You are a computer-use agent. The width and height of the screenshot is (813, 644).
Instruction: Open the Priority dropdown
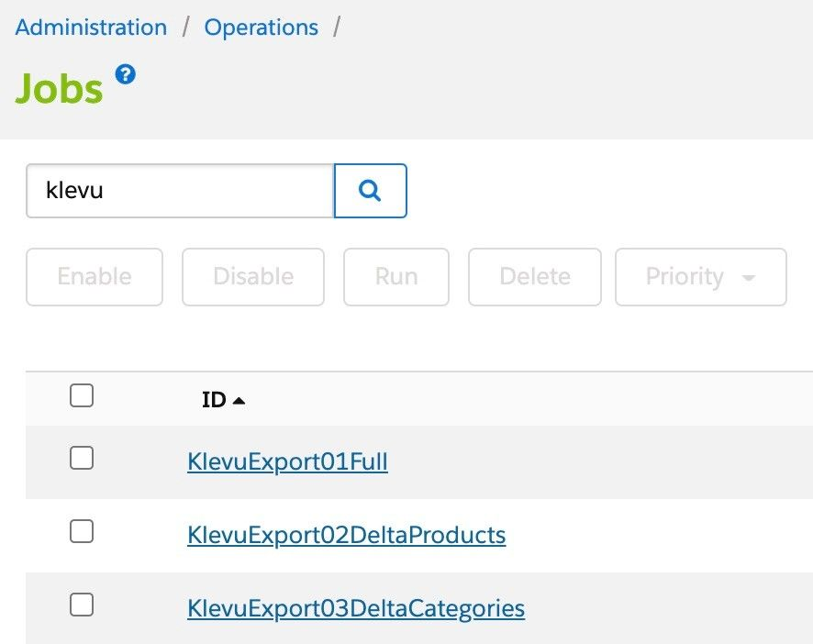[x=700, y=277]
